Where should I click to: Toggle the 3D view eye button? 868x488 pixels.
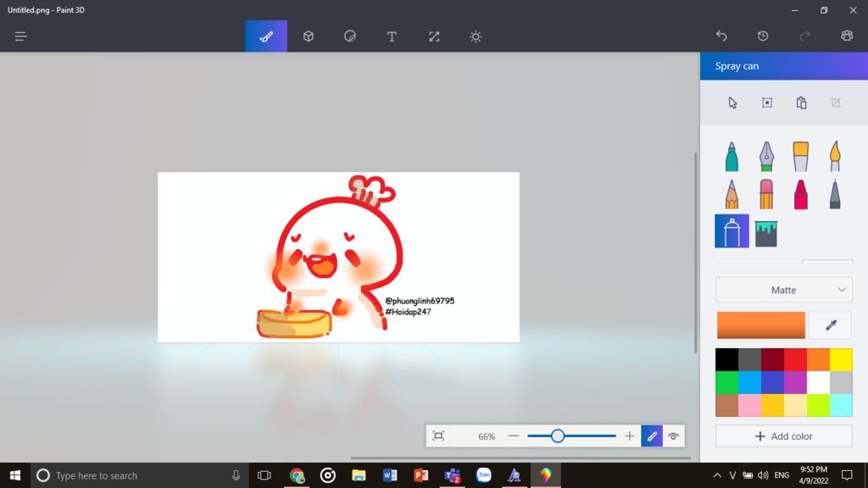click(x=673, y=436)
